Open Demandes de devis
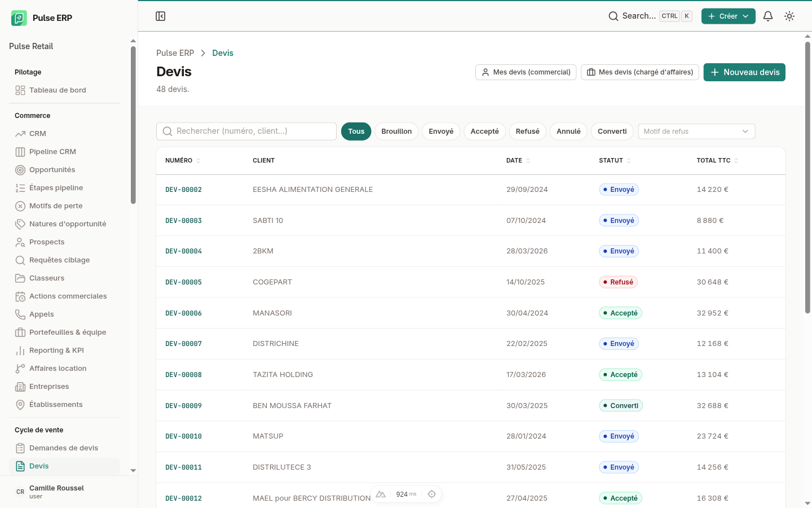 pos(64,448)
